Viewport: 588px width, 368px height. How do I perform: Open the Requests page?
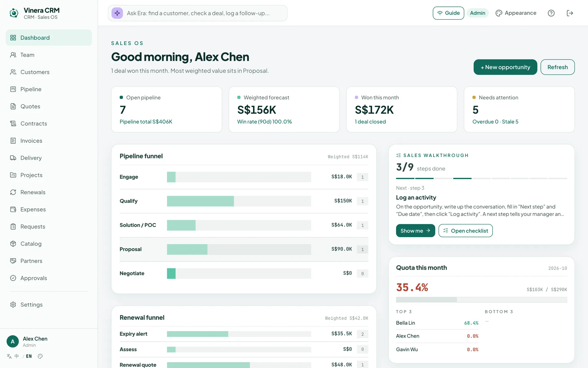click(x=49, y=227)
